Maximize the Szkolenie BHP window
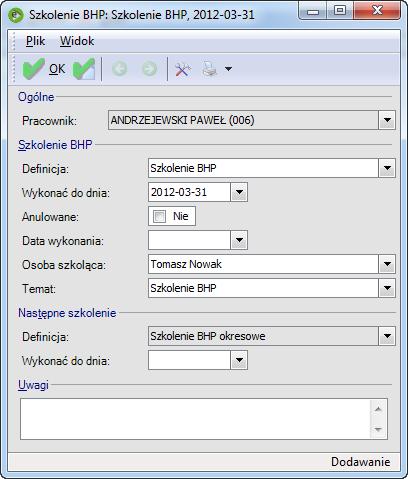The height and width of the screenshot is (479, 408). tap(339, 11)
